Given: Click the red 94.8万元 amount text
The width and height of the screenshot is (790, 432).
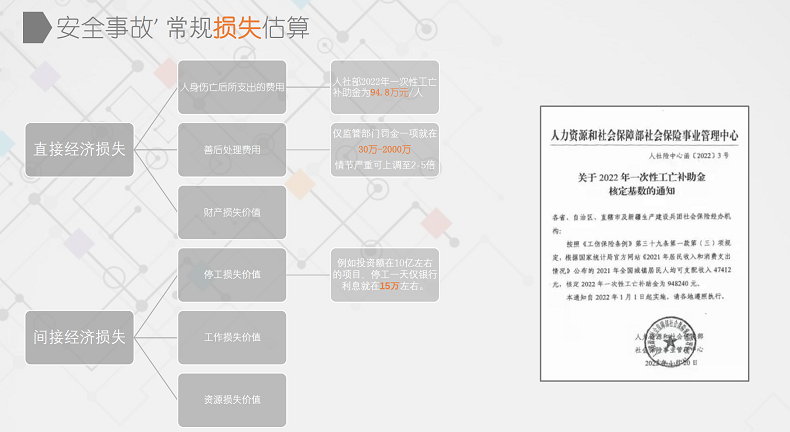Looking at the screenshot, I should [x=391, y=92].
